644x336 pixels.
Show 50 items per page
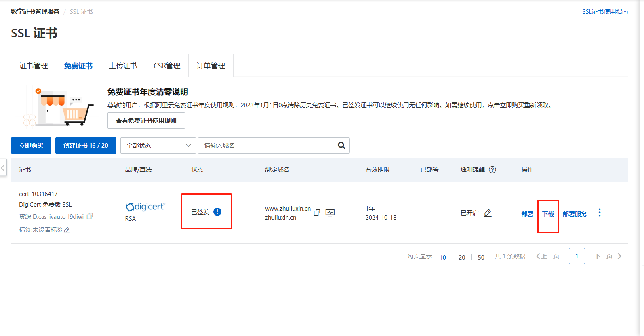(x=481, y=257)
